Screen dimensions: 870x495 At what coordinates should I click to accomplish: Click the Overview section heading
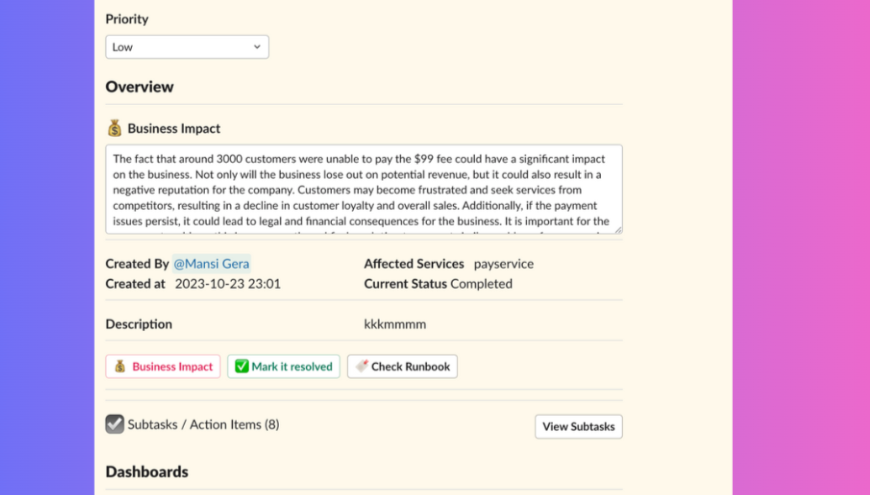139,87
